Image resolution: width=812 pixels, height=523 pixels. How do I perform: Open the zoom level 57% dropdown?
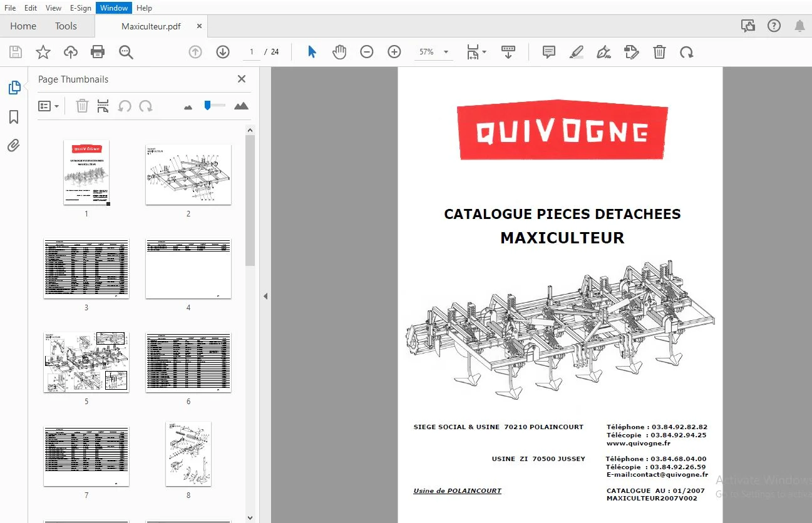click(x=433, y=52)
